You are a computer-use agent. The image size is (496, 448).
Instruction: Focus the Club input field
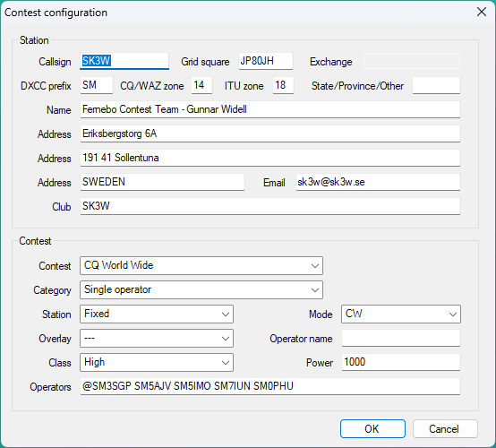pos(270,206)
